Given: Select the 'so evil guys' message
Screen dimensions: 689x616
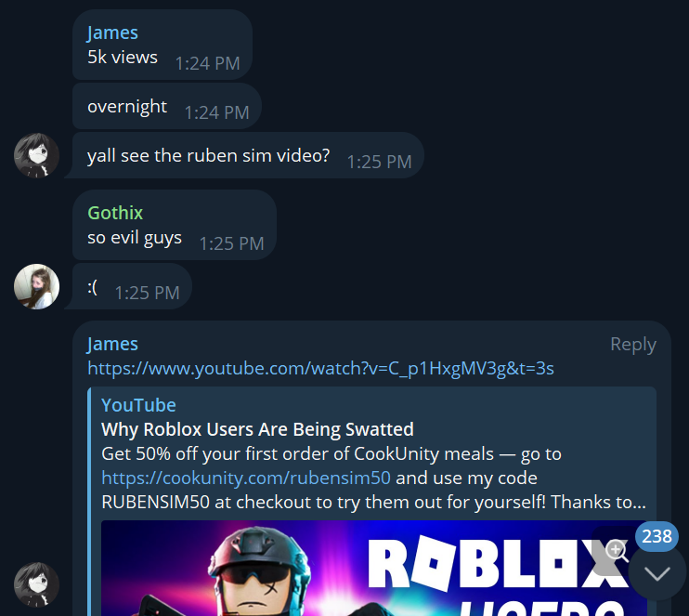Looking at the screenshot, I should (175, 225).
